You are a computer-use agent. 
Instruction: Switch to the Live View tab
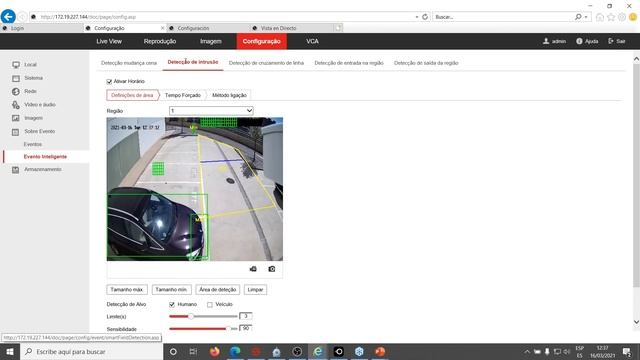(x=109, y=41)
